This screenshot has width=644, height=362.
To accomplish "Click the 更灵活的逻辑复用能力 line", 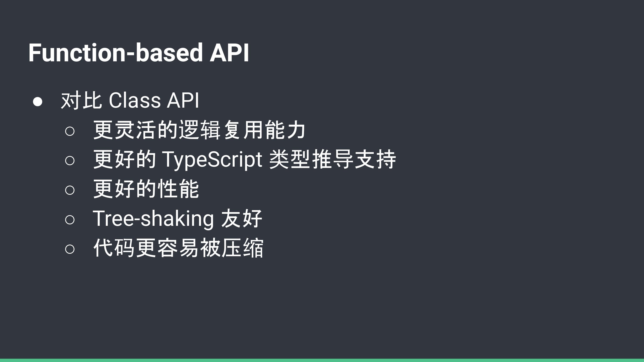I will [x=199, y=130].
